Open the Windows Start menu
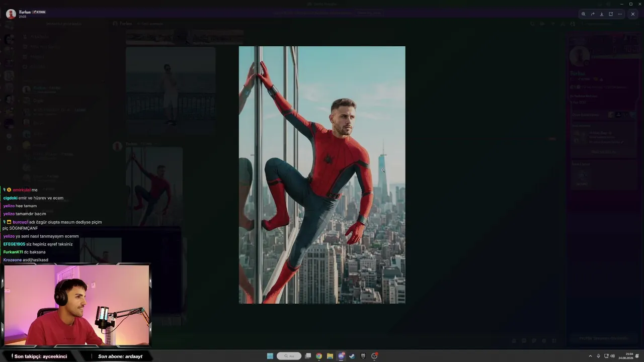Image resolution: width=644 pixels, height=362 pixels. pos(270,356)
